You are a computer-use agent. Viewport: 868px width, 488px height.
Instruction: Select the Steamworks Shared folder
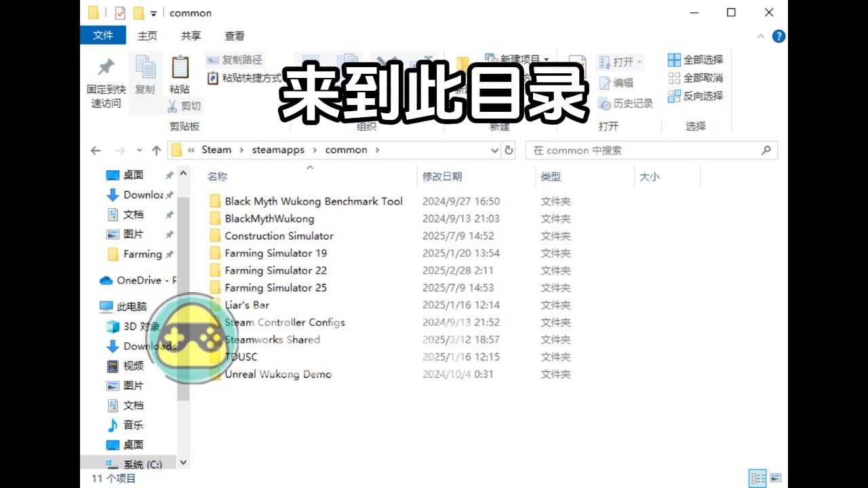[272, 340]
